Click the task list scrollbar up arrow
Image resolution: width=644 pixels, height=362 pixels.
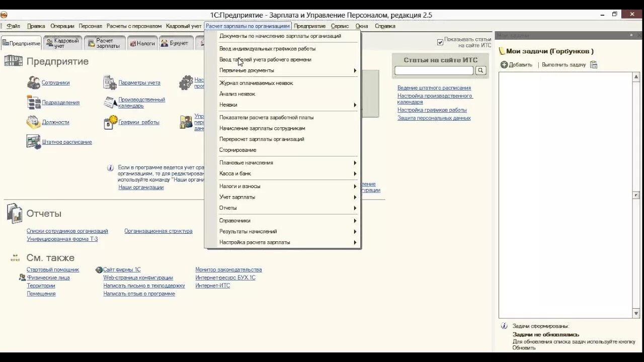(636, 77)
